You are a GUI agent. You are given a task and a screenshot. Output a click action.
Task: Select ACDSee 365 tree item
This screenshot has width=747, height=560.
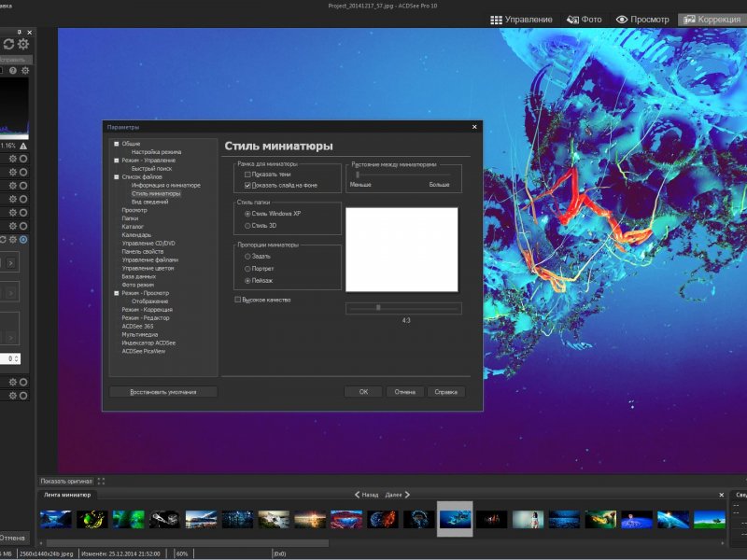[137, 326]
